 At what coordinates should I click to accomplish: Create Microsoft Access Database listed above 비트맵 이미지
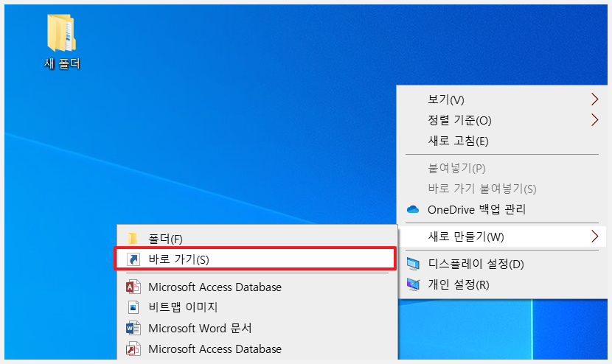257,287
